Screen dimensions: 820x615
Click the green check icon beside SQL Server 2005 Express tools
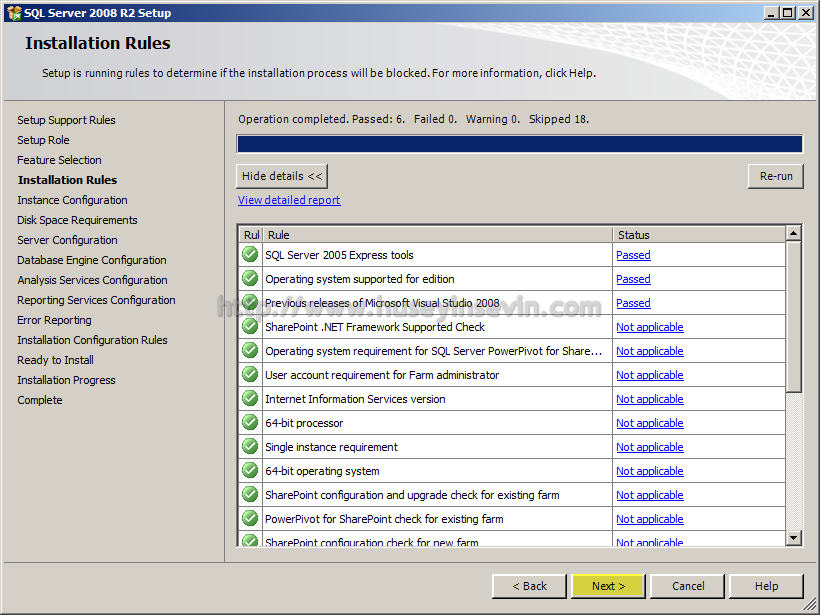250,255
